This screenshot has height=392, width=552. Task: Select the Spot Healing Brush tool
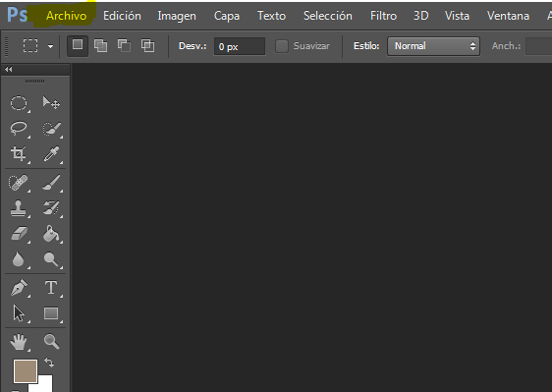point(19,183)
